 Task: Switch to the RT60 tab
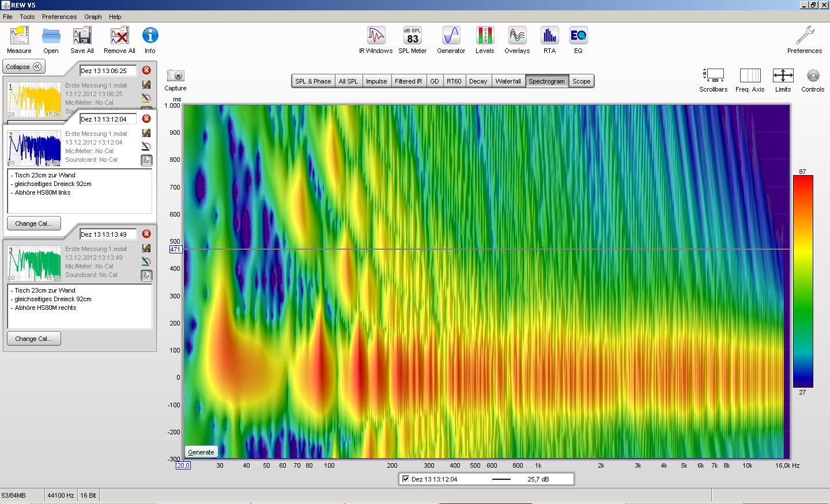point(454,81)
